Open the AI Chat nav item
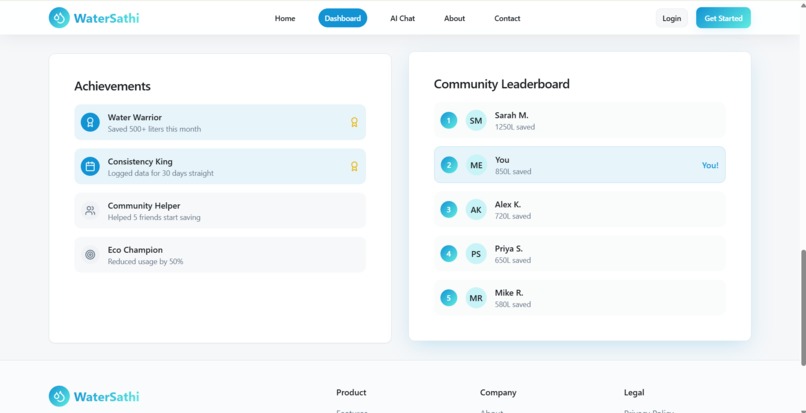 click(402, 18)
